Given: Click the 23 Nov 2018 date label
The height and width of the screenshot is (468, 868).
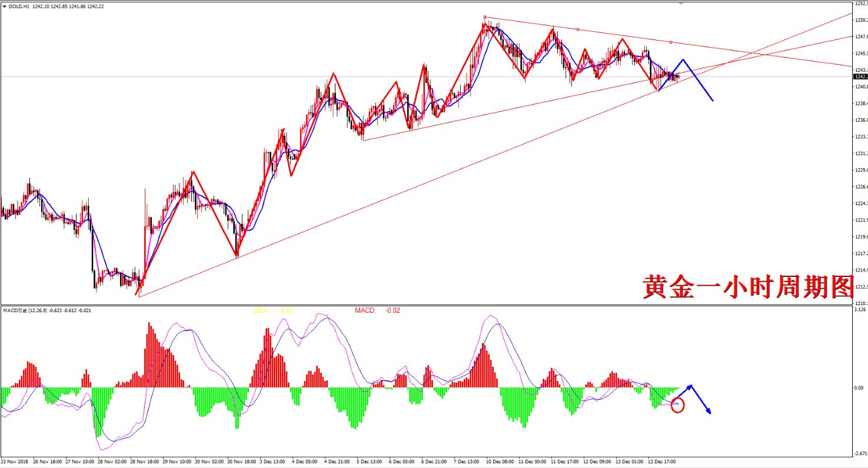Looking at the screenshot, I should pos(14,462).
